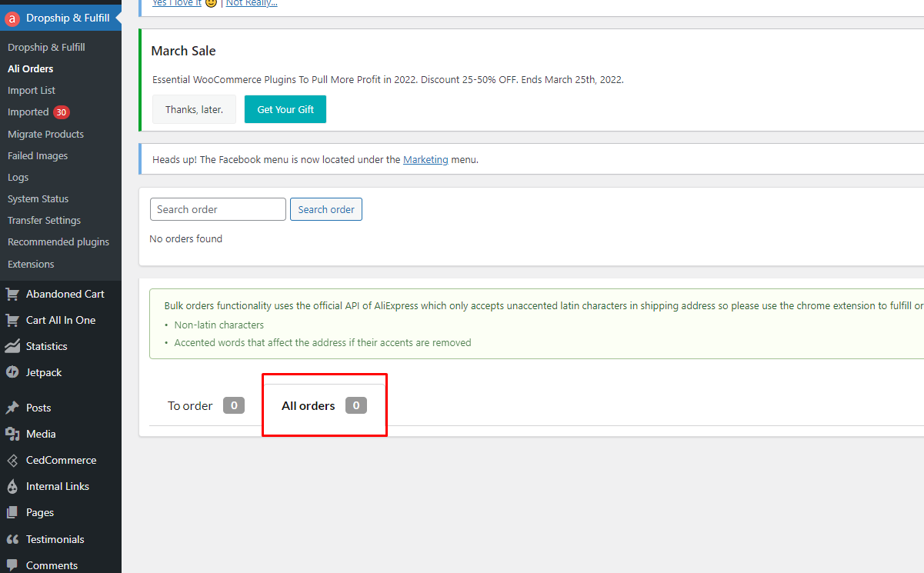Click the Non-latin characters bullet text

click(219, 325)
